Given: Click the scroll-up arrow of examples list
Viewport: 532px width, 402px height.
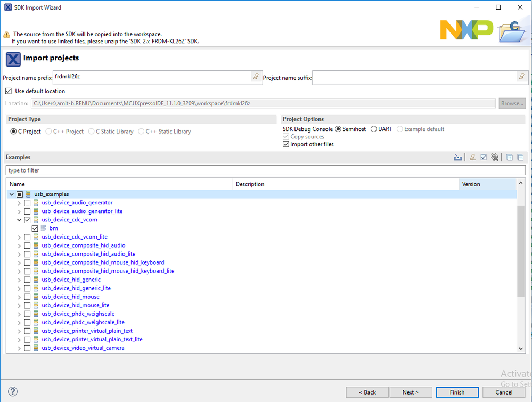Looking at the screenshot, I should click(x=521, y=183).
